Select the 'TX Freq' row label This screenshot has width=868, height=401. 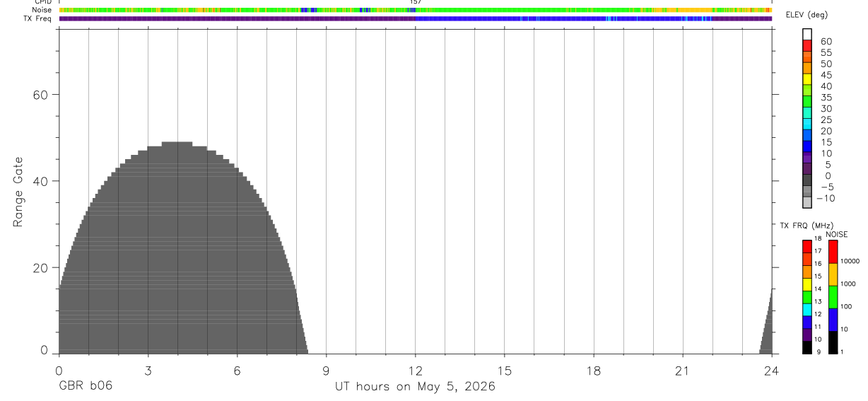click(37, 18)
